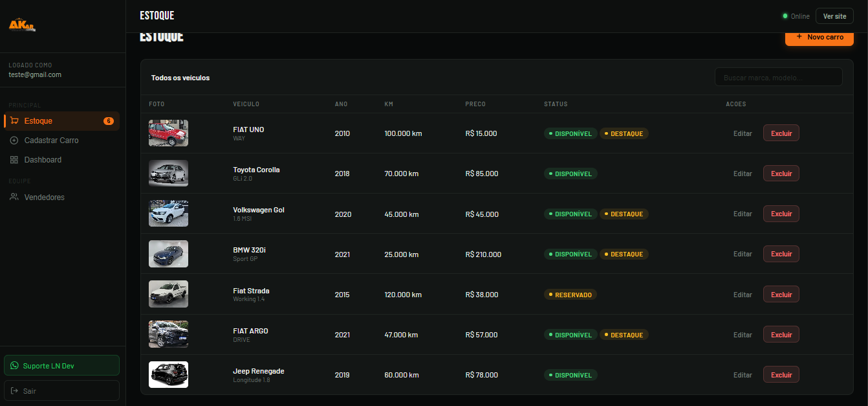
Task: Delete FIAT ARGO with Excluir
Action: click(781, 334)
